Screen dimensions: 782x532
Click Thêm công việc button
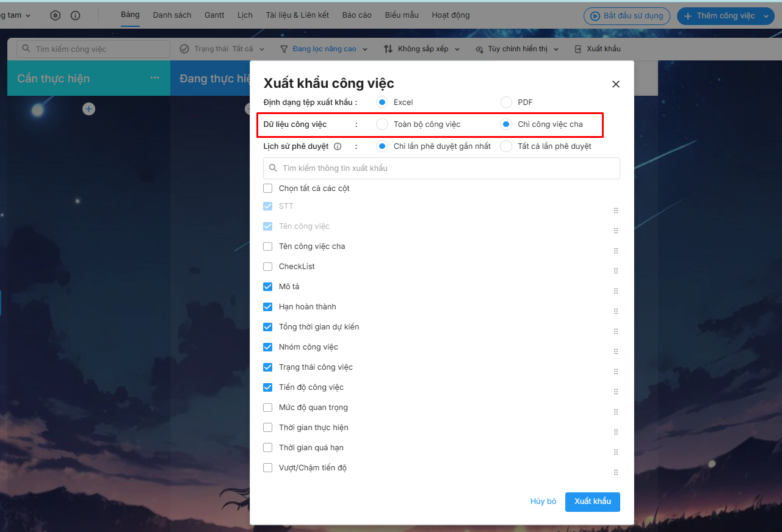pyautogui.click(x=719, y=16)
